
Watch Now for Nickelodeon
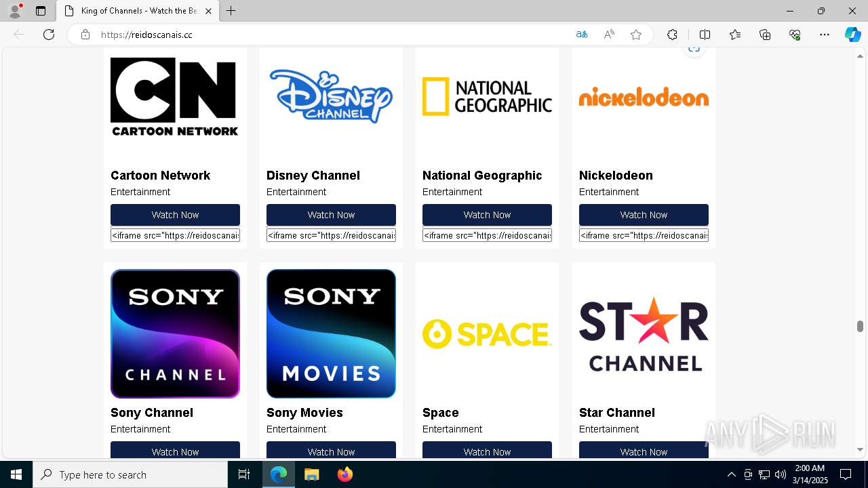(x=644, y=215)
